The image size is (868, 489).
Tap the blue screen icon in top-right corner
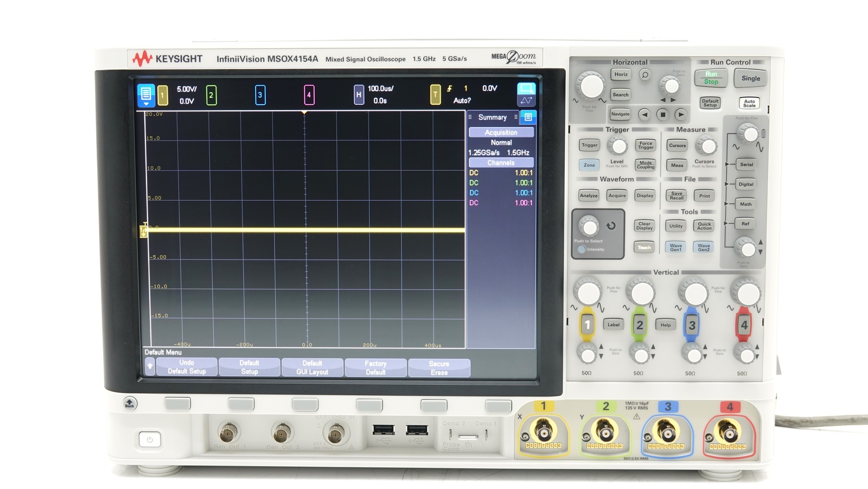tap(526, 94)
